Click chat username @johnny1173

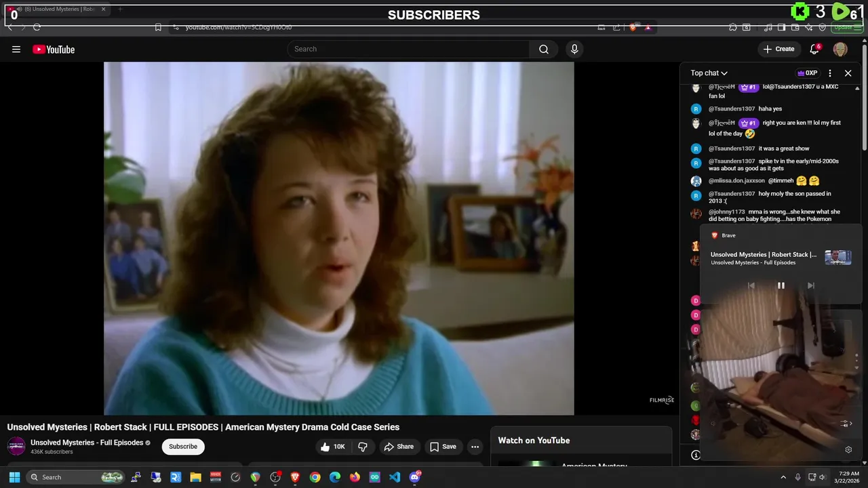726,212
